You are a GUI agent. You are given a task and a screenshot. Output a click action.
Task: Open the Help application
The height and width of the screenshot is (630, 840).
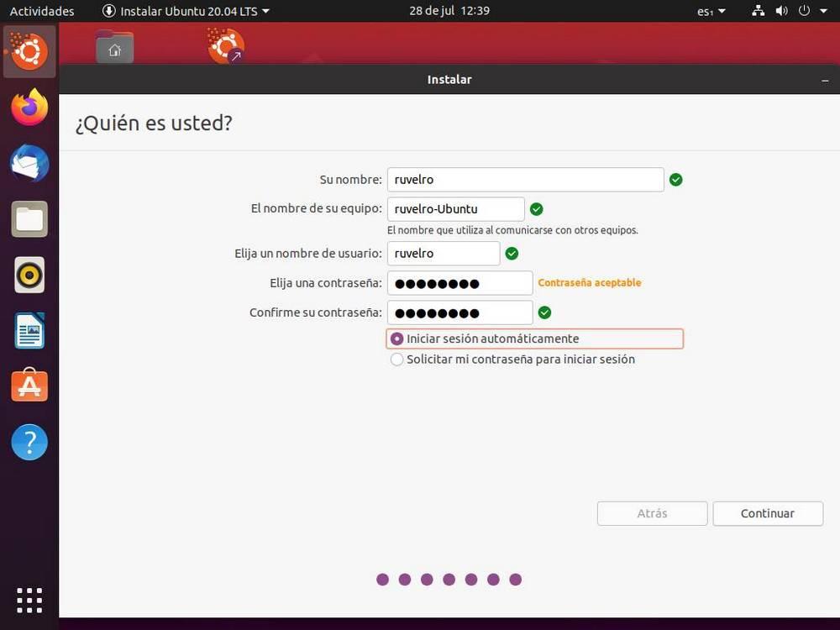29,442
